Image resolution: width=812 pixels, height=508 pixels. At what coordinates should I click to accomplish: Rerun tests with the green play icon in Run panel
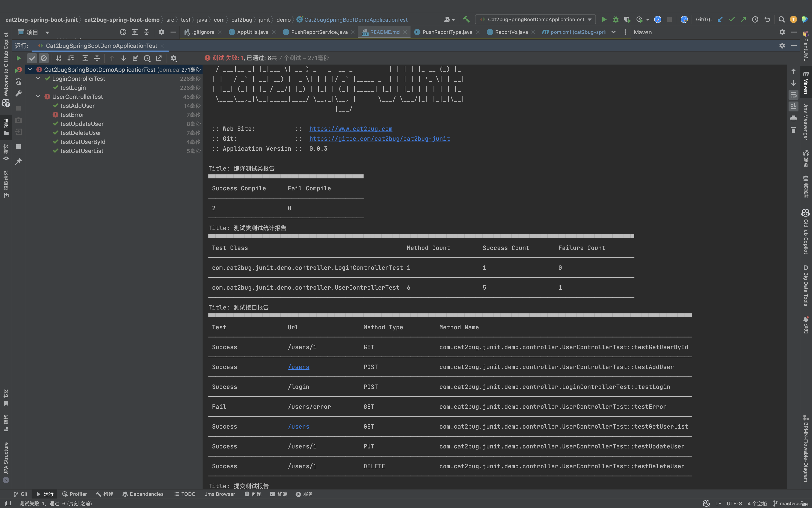coord(18,58)
